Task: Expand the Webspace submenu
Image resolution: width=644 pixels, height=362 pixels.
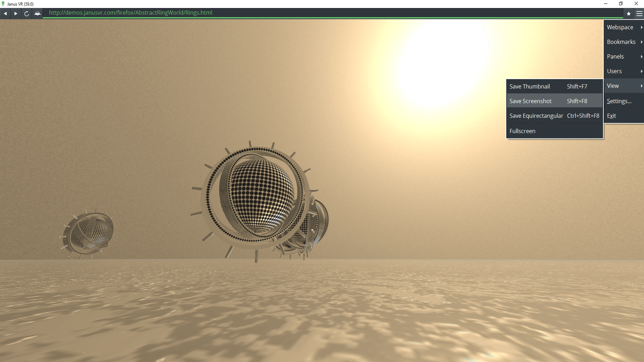Action: 620,27
